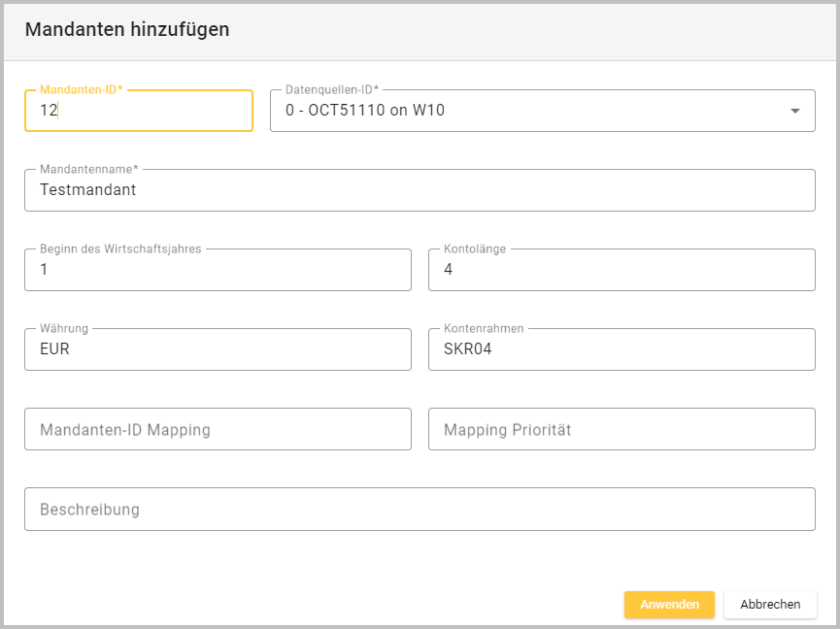The image size is (840, 629).
Task: Click the 'Datenquellen-ID*' floating label
Action: [332, 89]
